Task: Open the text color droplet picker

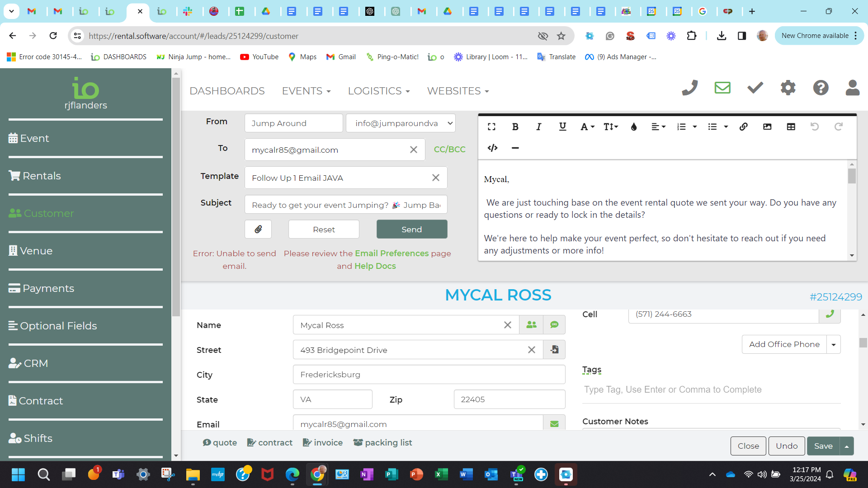Action: pyautogui.click(x=634, y=127)
